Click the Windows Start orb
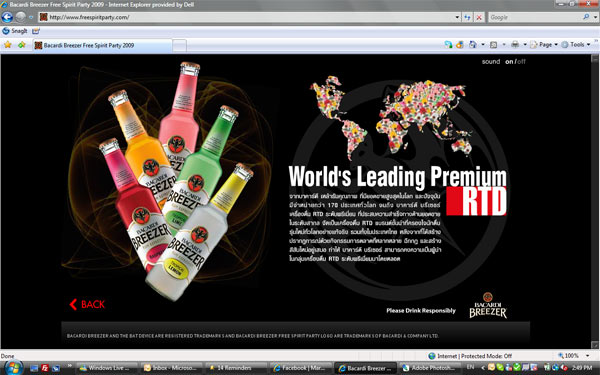Image resolution: width=600 pixels, height=375 pixels. [13, 368]
